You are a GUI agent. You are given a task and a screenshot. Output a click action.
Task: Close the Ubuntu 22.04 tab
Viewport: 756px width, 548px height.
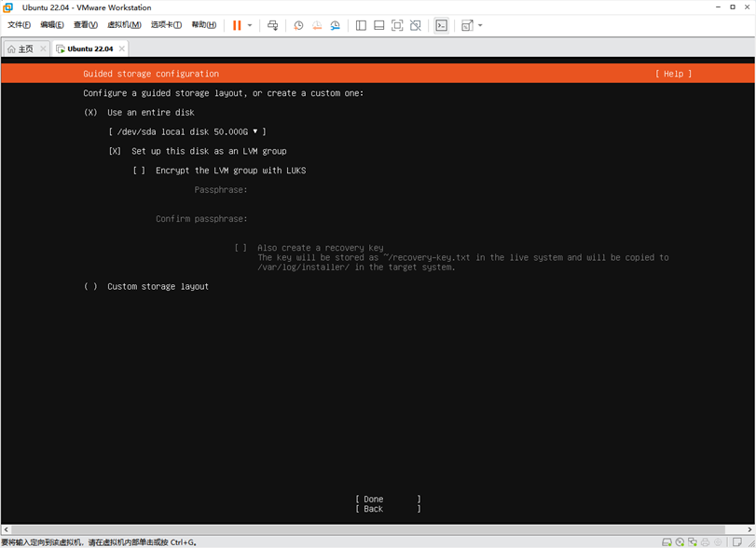(x=122, y=48)
